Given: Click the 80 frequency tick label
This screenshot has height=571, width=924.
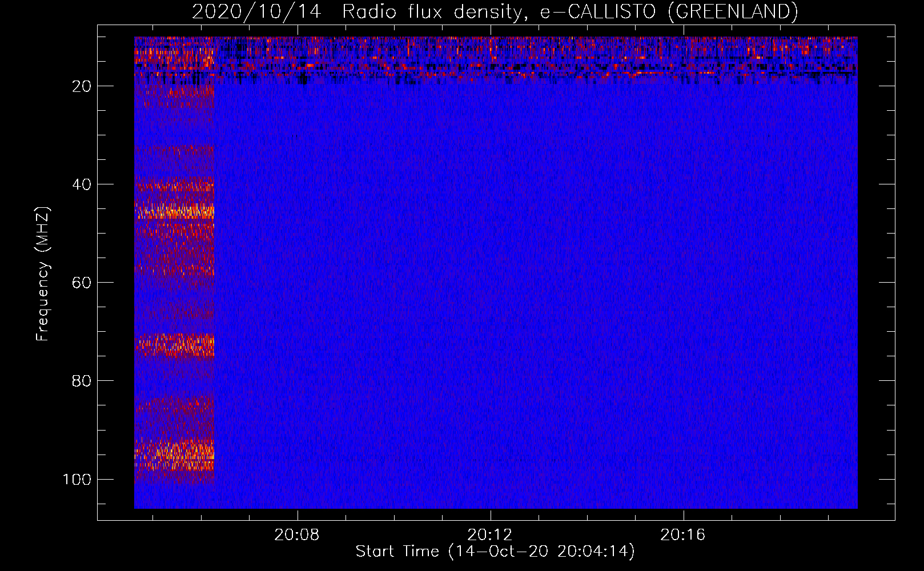Looking at the screenshot, I should click(82, 381).
